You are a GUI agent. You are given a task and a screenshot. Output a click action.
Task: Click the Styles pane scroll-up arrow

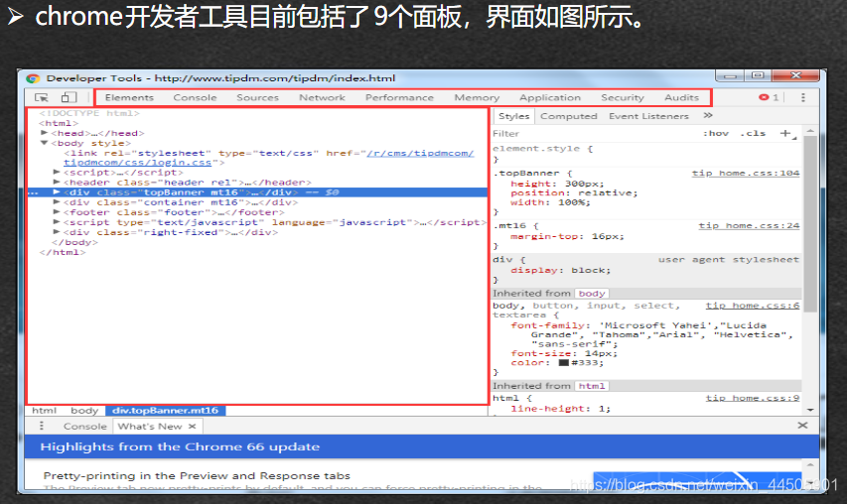pos(809,131)
